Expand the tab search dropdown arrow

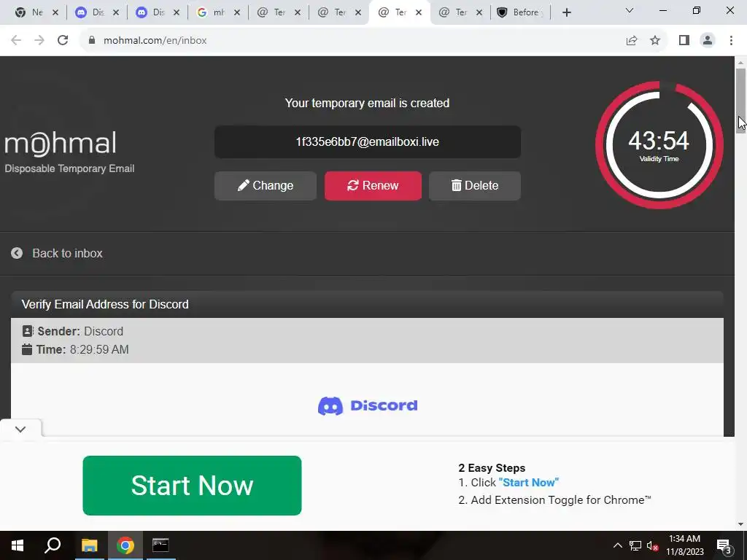[630, 10]
